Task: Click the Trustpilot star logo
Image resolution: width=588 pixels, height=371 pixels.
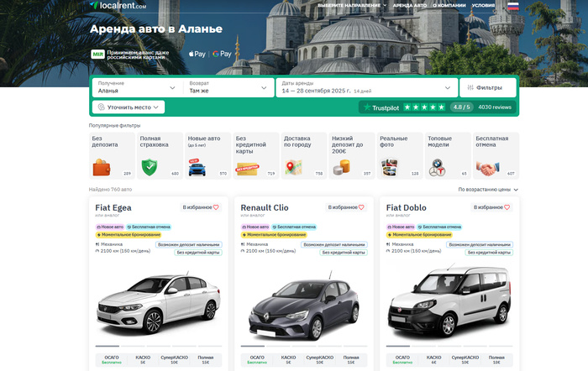Action: point(367,107)
